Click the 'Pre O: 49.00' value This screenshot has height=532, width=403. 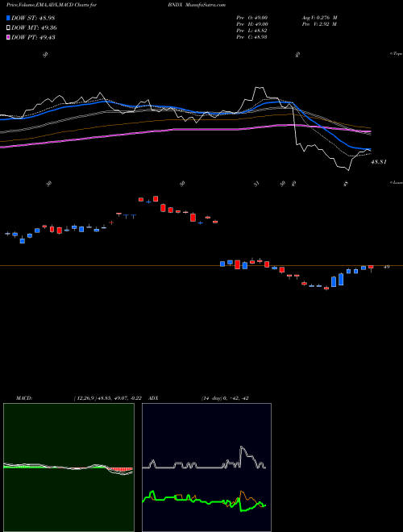click(252, 18)
